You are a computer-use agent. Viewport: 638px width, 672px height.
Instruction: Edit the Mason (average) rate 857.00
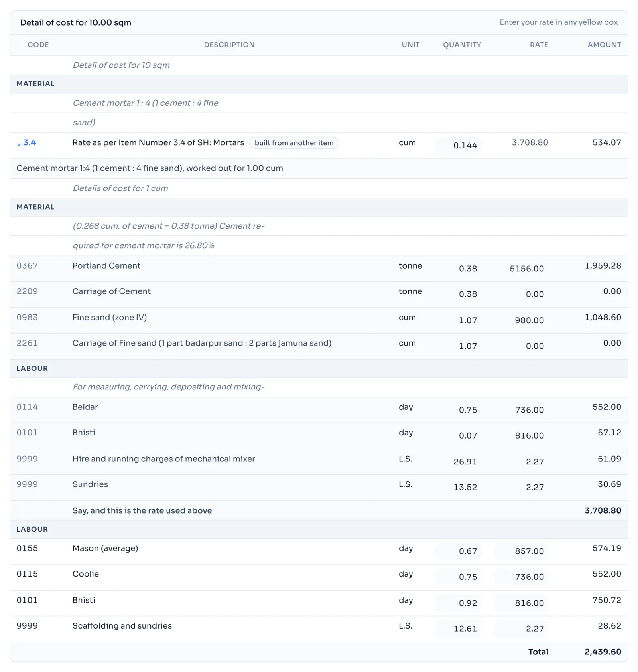tap(521, 551)
